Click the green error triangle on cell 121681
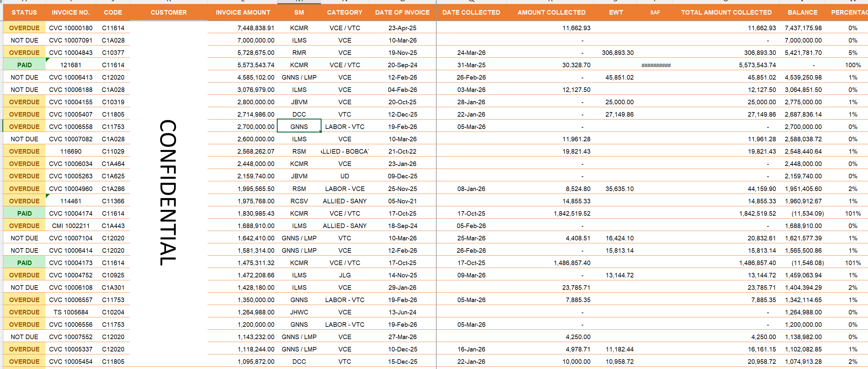The image size is (868, 369). tap(47, 60)
